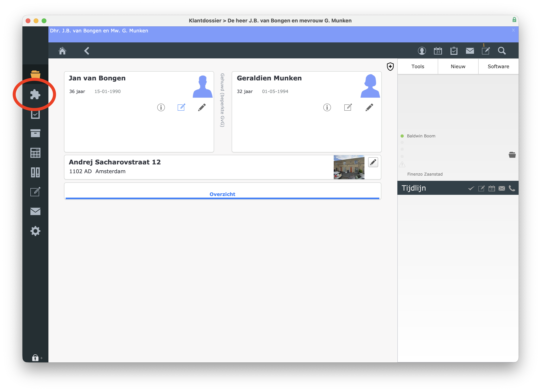Open the checklist tasks icon in sidebar
The width and height of the screenshot is (541, 392).
pos(35,114)
